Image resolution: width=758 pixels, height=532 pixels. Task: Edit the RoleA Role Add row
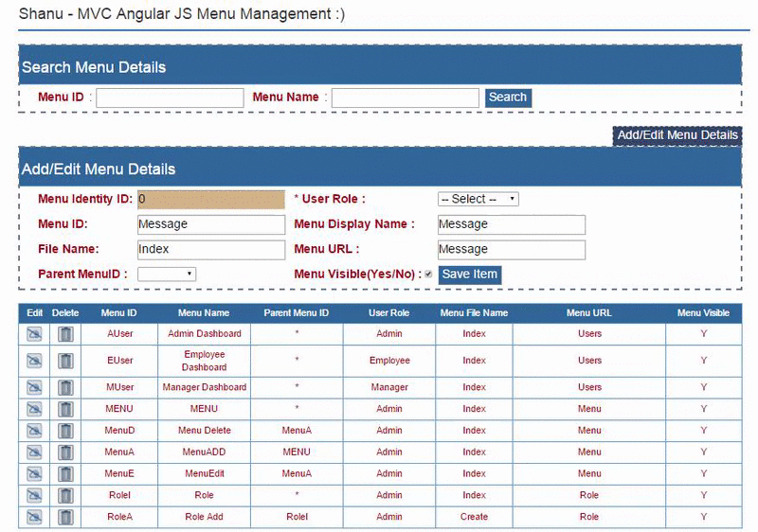tap(34, 517)
